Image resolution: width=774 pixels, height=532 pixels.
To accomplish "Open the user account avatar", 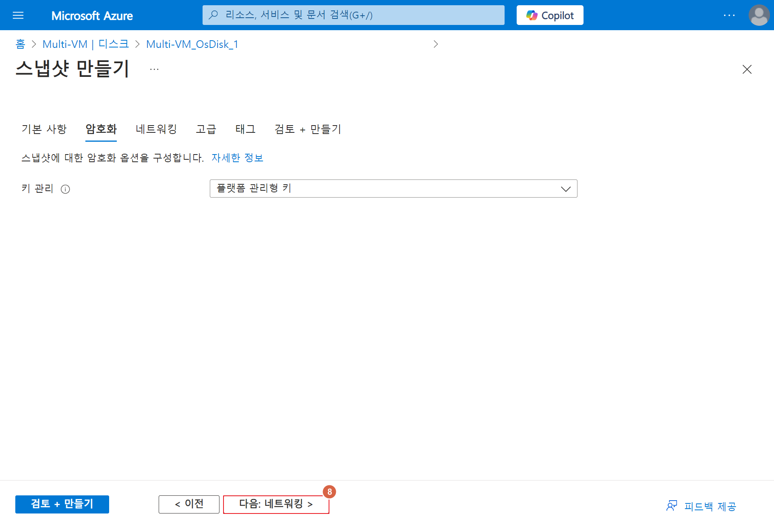I will click(x=759, y=15).
